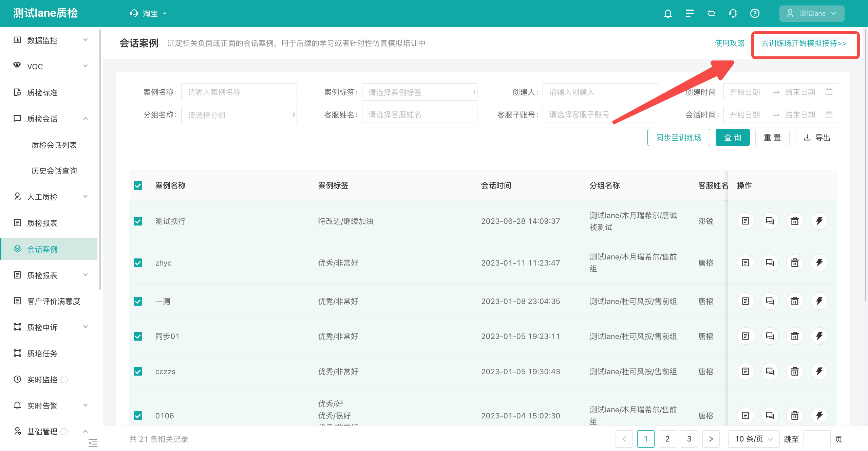
Task: Open the 客服姓名 select dropdown
Action: pos(419,114)
